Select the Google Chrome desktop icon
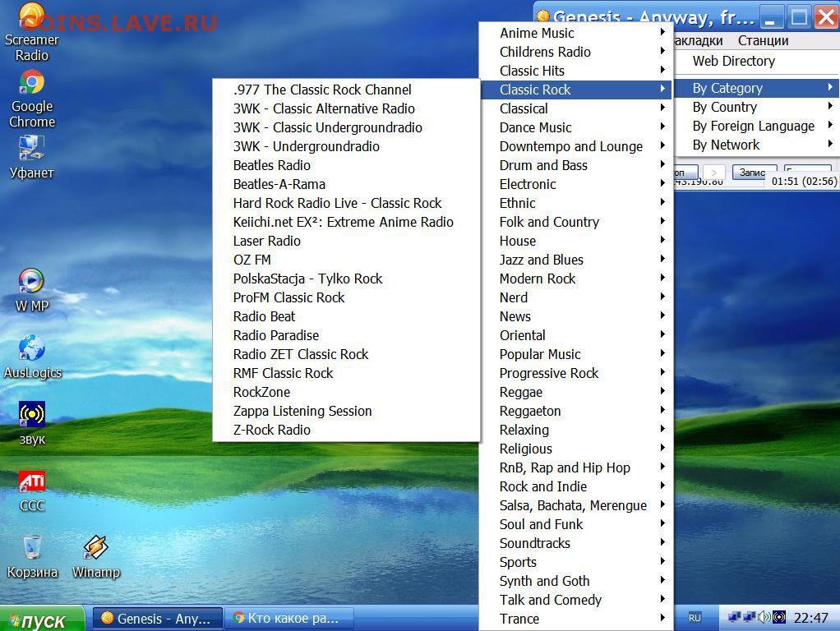840x631 pixels. [x=31, y=99]
